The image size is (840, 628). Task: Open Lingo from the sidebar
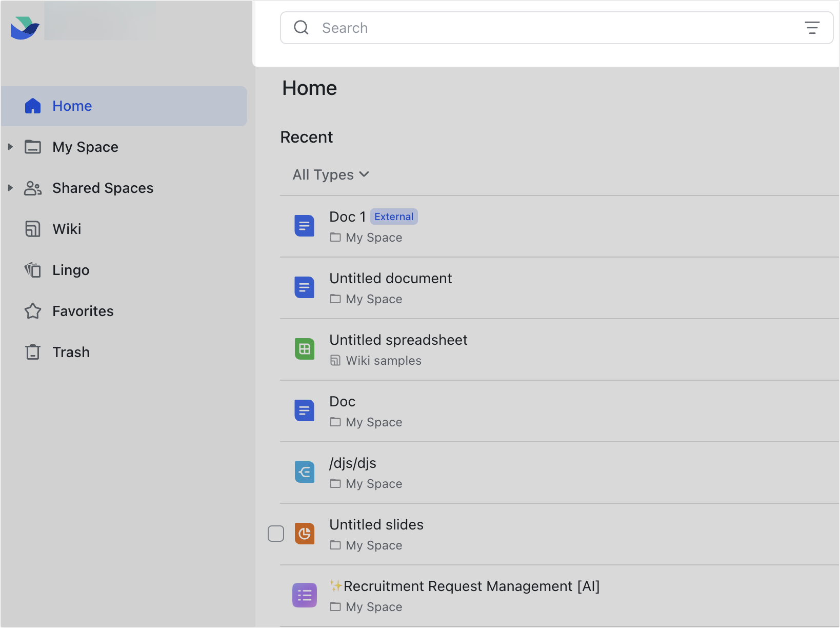tap(70, 270)
